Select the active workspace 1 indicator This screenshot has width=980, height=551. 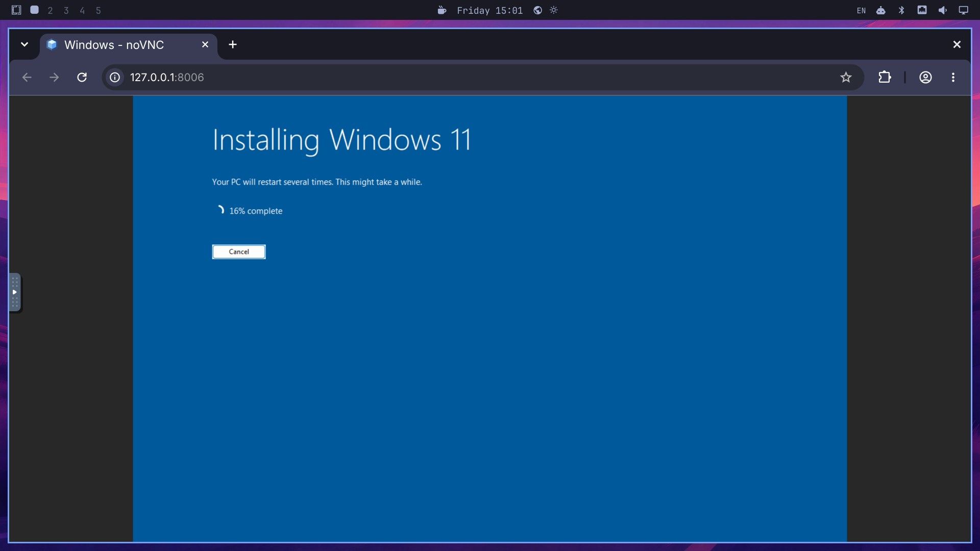tap(34, 10)
